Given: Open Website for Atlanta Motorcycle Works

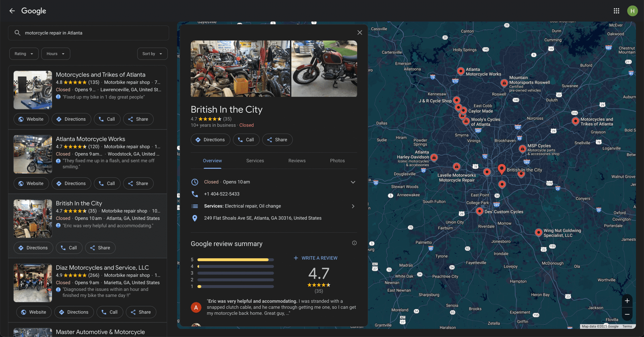Looking at the screenshot, I should pyautogui.click(x=31, y=183).
